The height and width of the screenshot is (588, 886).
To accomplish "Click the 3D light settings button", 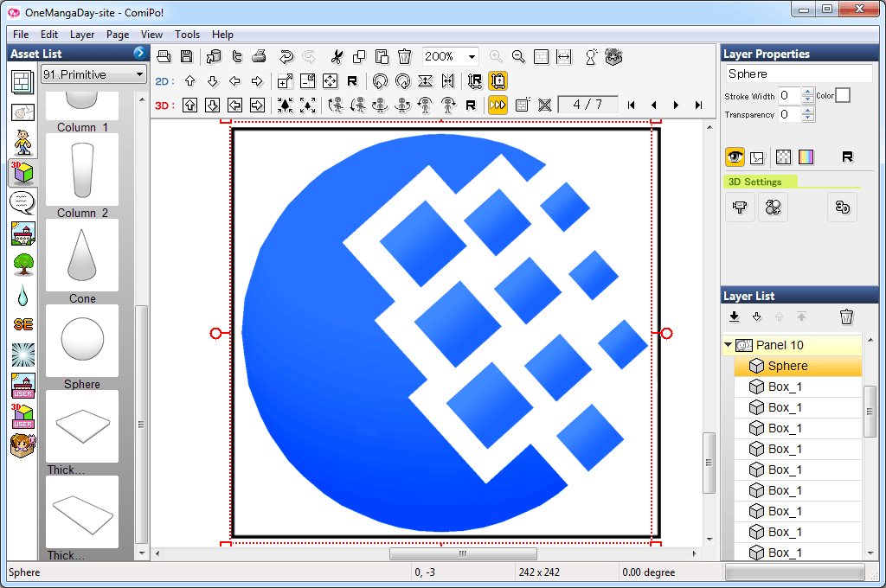I will 773,208.
